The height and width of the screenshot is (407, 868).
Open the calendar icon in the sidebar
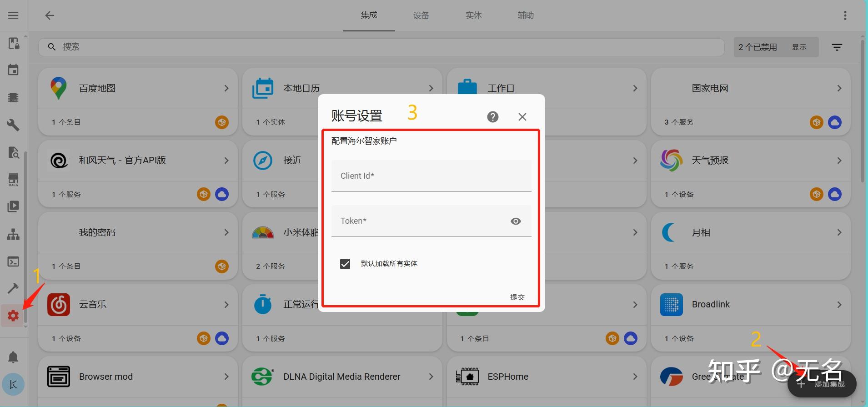[x=13, y=70]
